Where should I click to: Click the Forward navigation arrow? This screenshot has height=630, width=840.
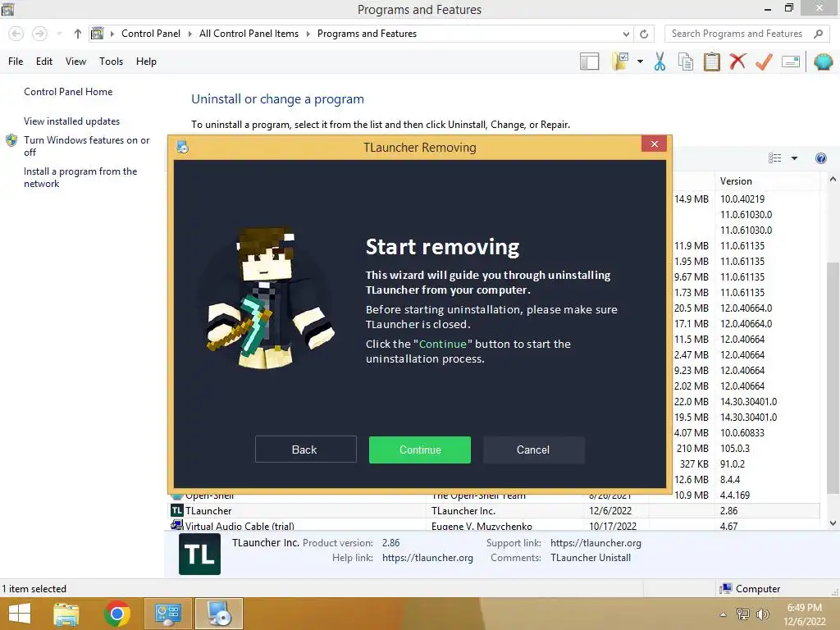(x=39, y=34)
